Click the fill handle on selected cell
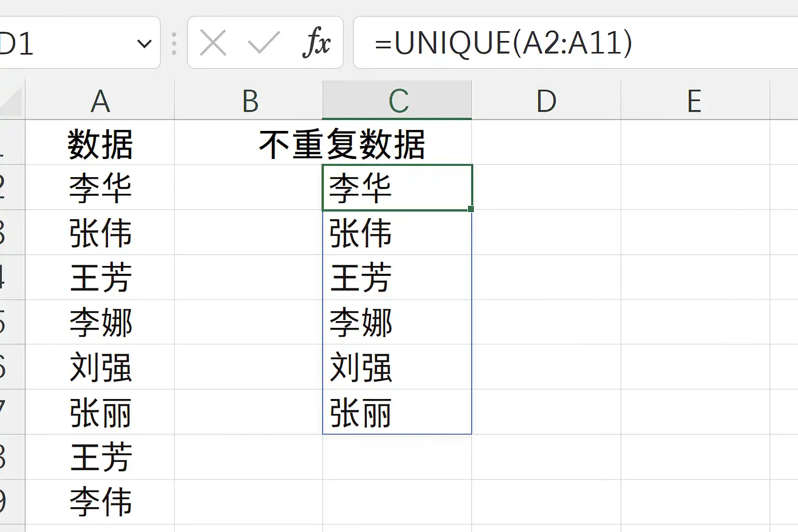Viewport: 798px width, 532px height. [x=471, y=209]
